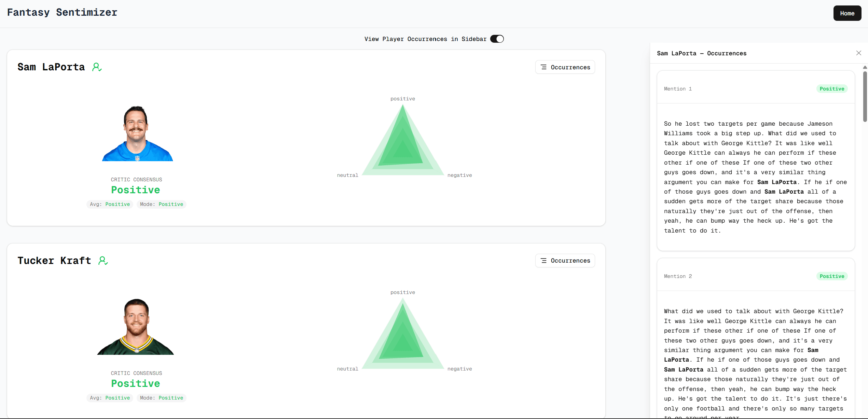868x419 pixels.
Task: Click Sam LaPorta's player headshot
Action: pyautogui.click(x=137, y=134)
